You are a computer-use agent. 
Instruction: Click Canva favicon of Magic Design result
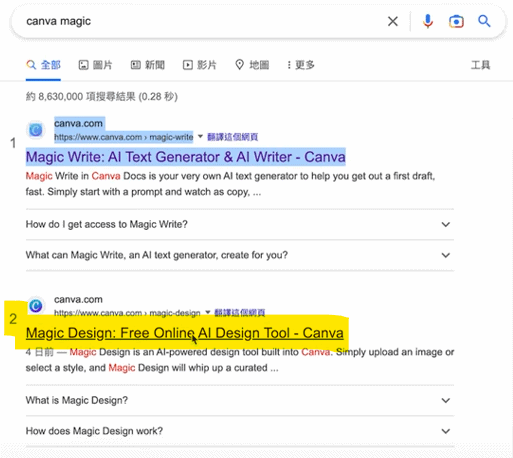click(x=36, y=305)
